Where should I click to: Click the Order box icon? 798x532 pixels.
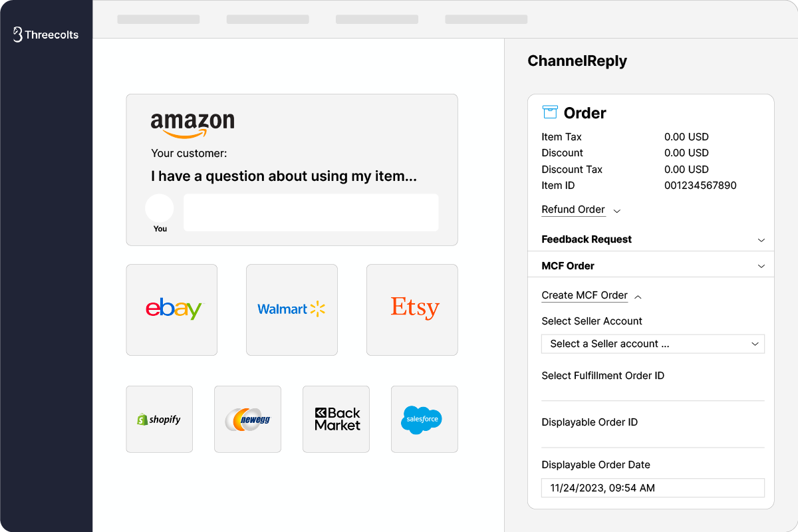[550, 112]
